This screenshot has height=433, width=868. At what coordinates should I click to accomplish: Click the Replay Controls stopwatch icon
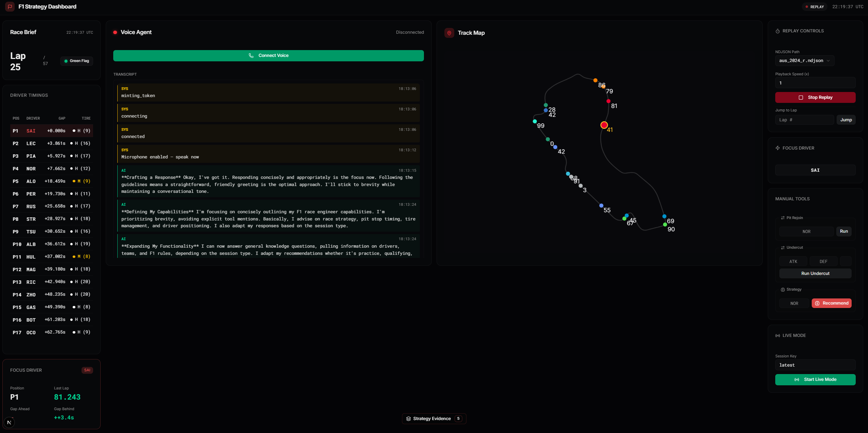[778, 31]
